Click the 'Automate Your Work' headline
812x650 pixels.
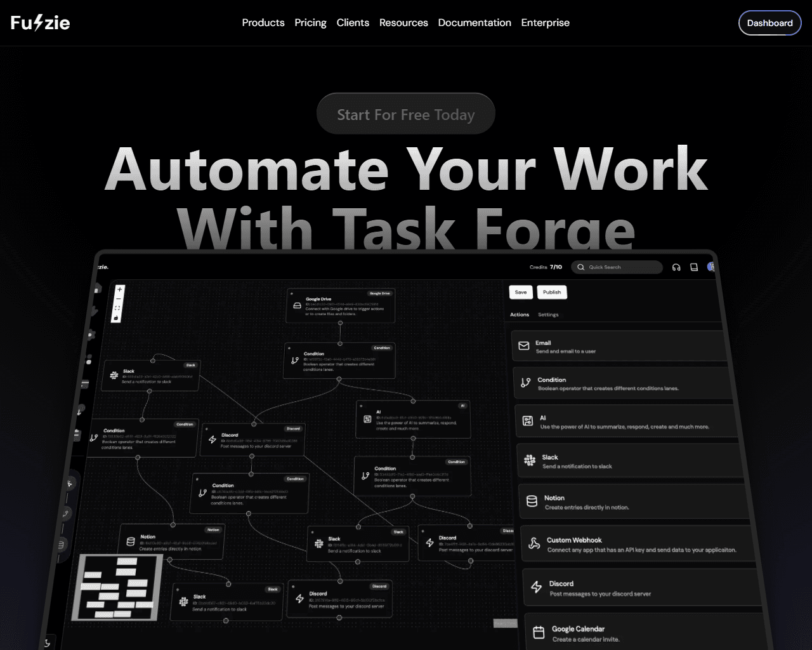406,169
